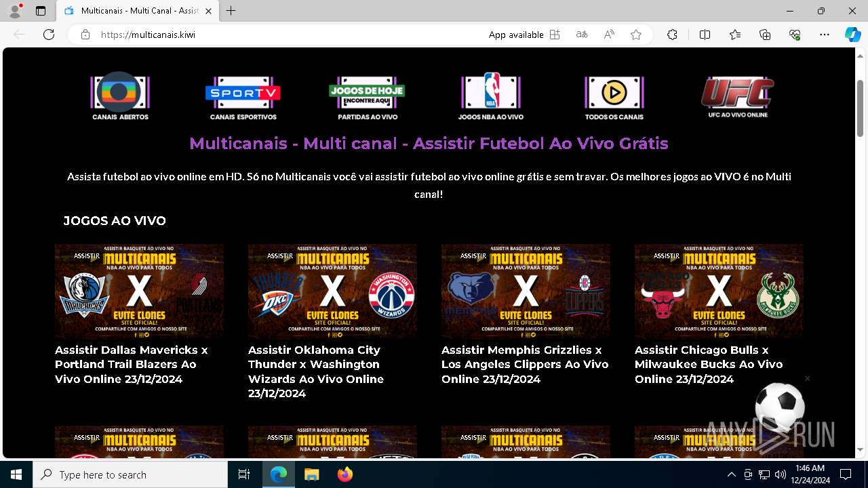Screen dimensions: 868x488
Task: Open the Canais Abertos Globo icon
Action: pos(120,96)
